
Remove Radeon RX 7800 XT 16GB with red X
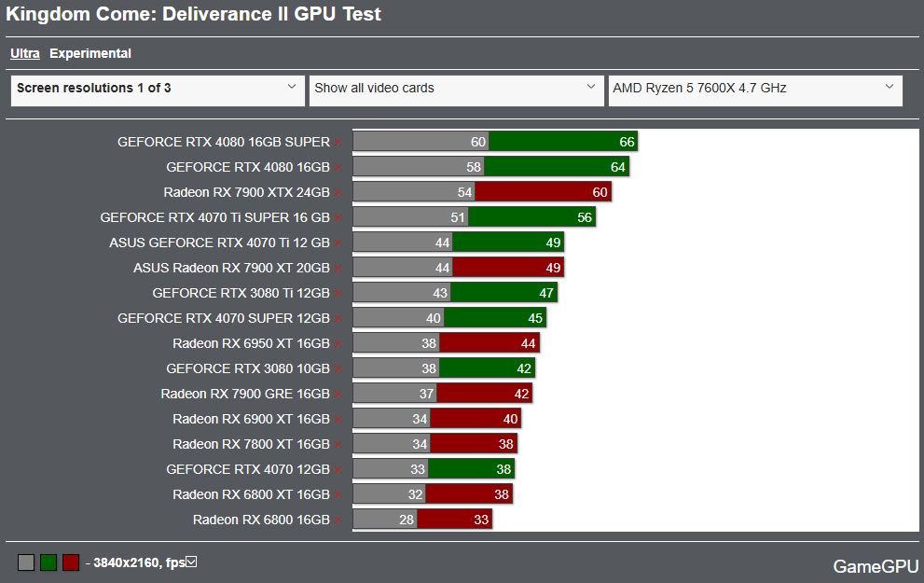click(338, 445)
